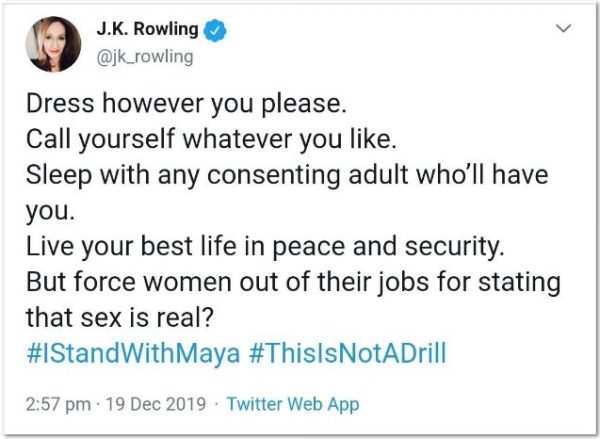Open the #IStandWithMaya hashtag
The image size is (600, 439).
click(x=133, y=353)
